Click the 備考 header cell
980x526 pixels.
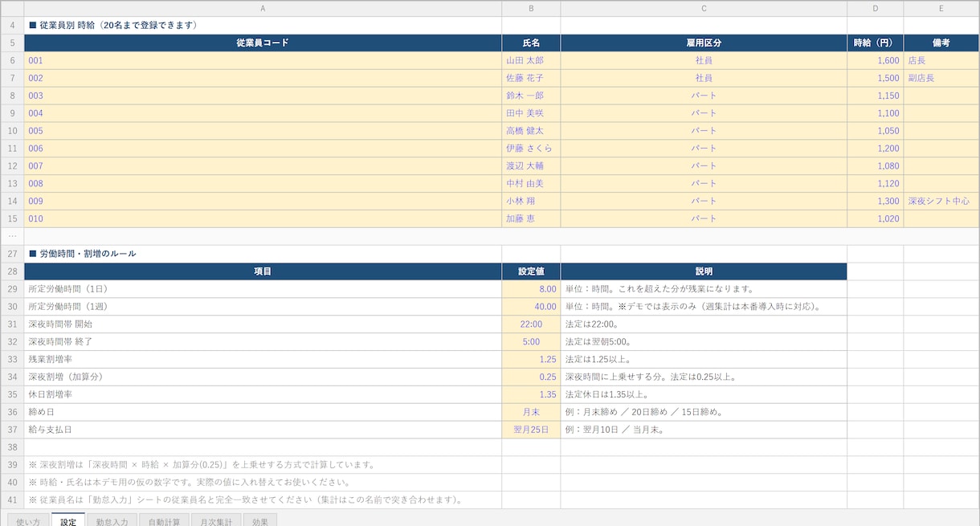tap(941, 43)
